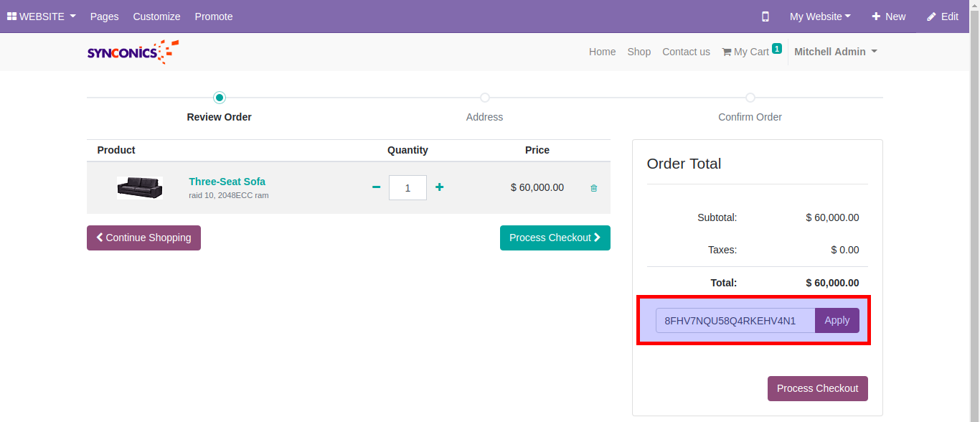This screenshot has height=422, width=980.
Task: Open the WEBSITE apps dropdown menu
Action: [42, 17]
